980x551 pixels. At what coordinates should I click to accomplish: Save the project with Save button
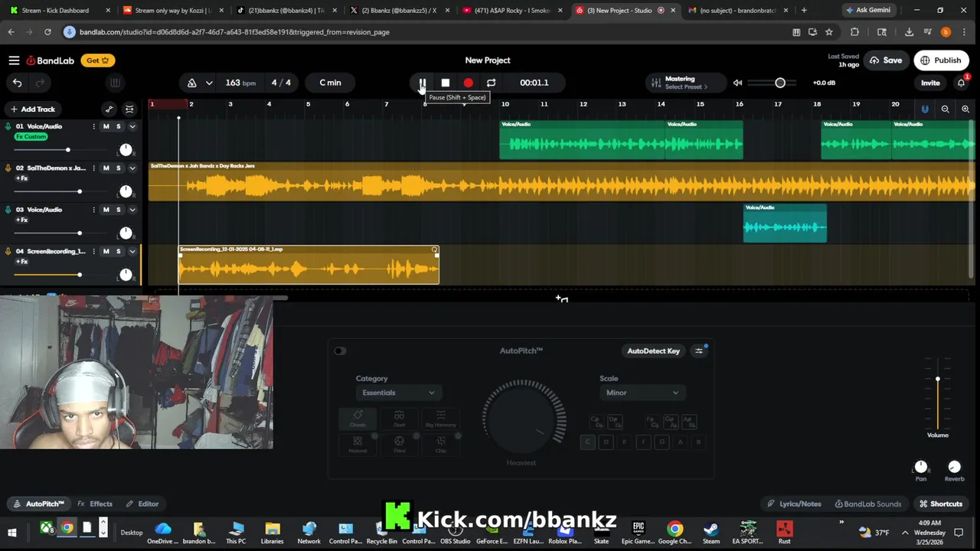coord(885,60)
